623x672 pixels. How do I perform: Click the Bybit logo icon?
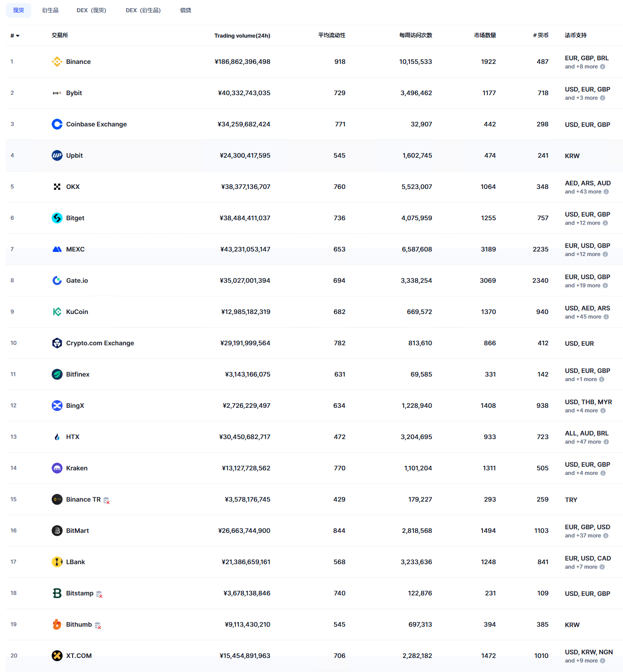pyautogui.click(x=57, y=93)
